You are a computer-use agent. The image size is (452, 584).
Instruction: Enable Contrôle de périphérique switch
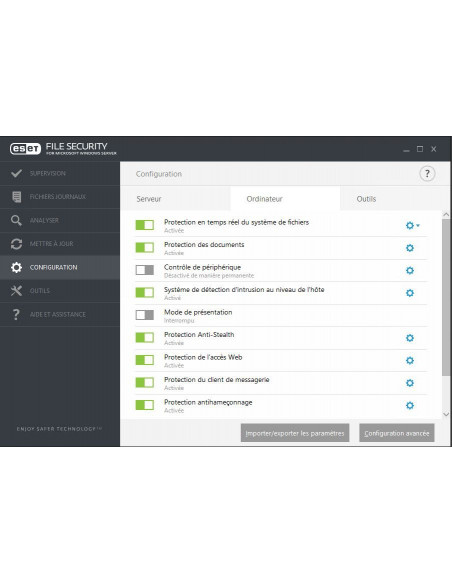(144, 270)
